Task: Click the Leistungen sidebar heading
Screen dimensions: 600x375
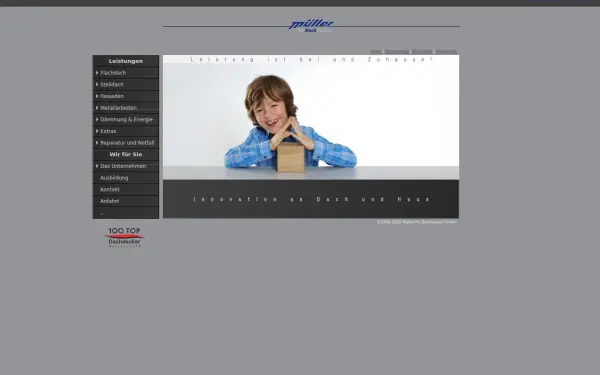Action: pos(126,61)
